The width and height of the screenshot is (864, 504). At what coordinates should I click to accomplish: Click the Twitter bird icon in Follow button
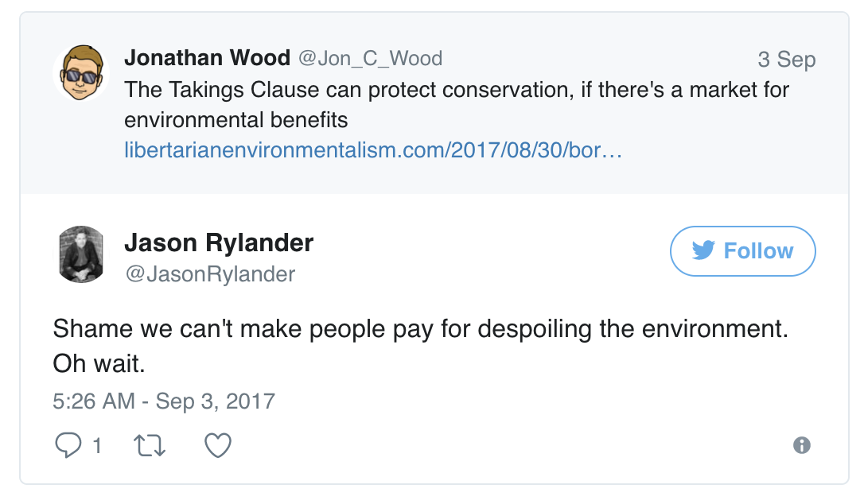click(703, 250)
